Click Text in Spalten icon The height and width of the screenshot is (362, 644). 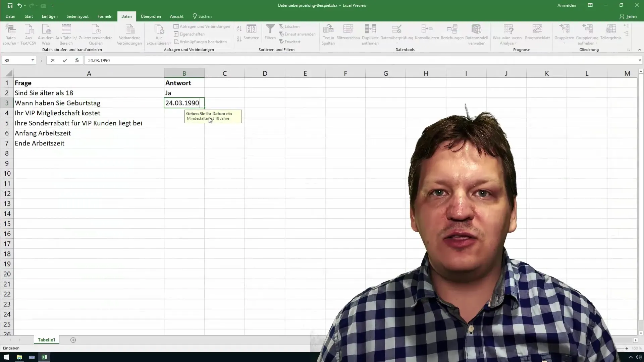(328, 35)
